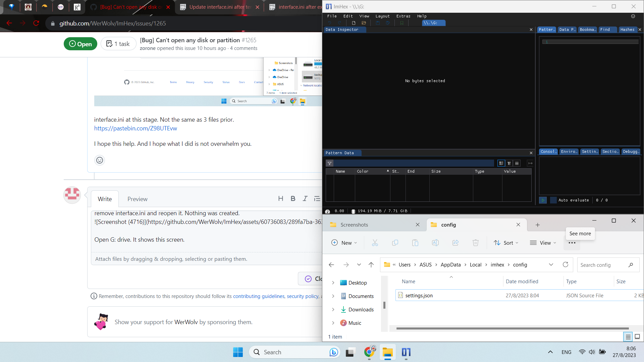This screenshot has width=644, height=362.
Task: Expand Downloads in the Explorer sidebar
Action: 333,309
